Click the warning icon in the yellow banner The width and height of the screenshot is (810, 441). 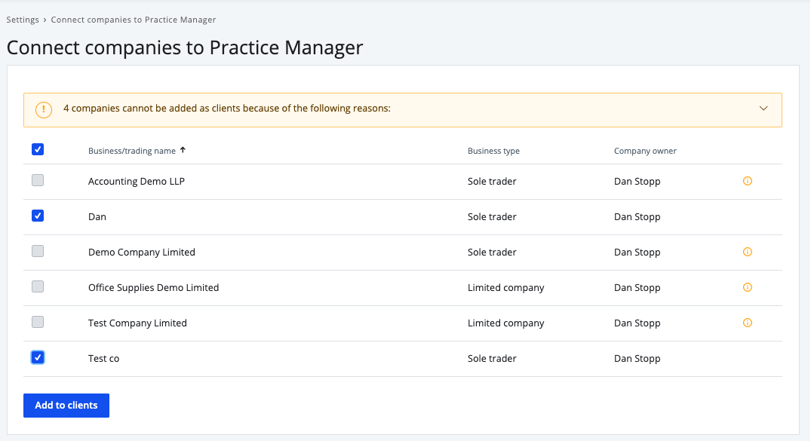pyautogui.click(x=43, y=109)
